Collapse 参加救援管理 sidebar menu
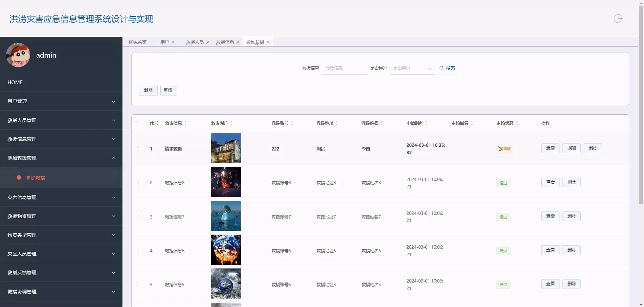The image size is (644, 307). (x=61, y=158)
